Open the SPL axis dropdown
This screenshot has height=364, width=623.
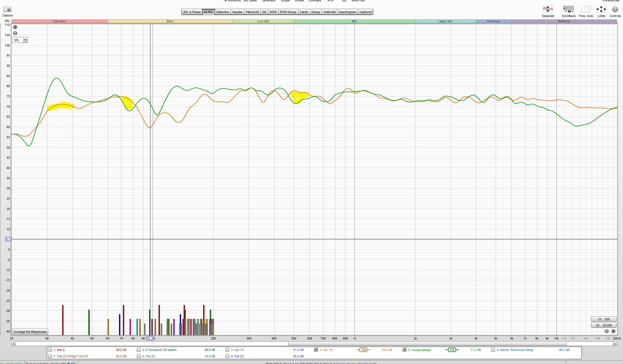25,40
